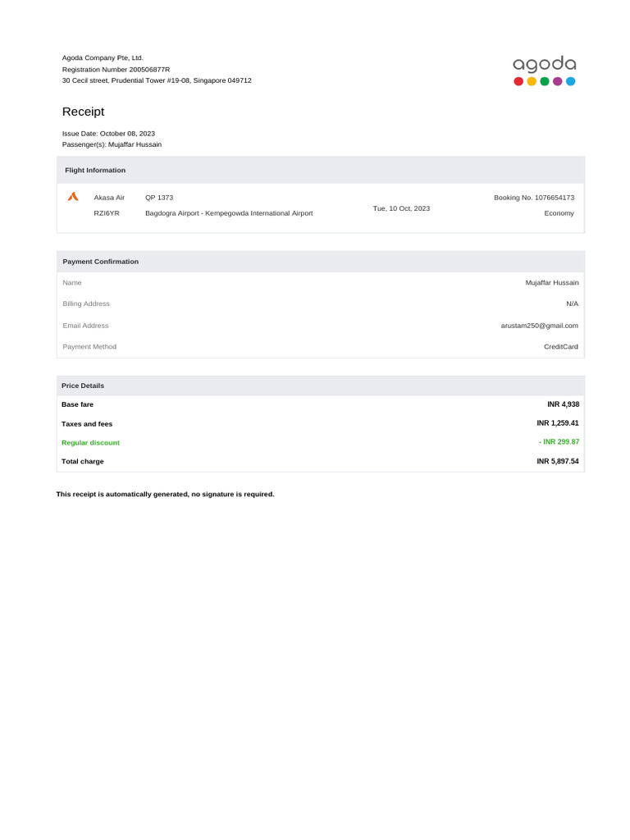Click flight number QP 1373
Viewport: 630px width, 840px height.
coord(159,197)
